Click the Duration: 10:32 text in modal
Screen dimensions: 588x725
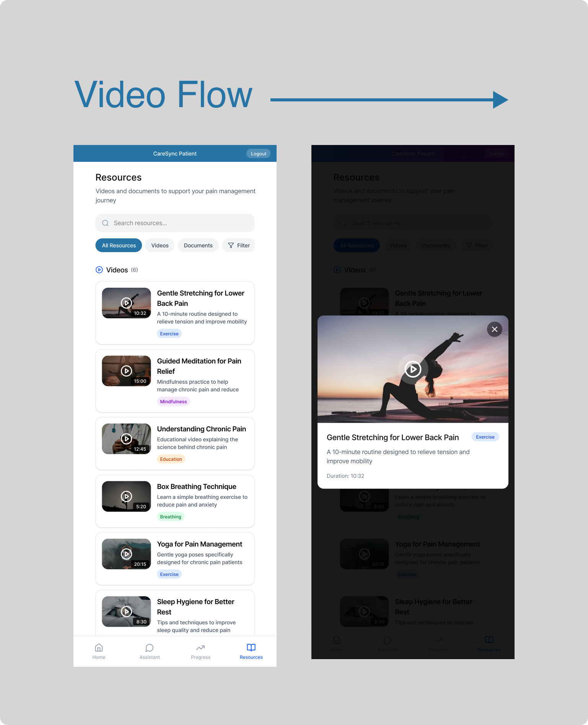click(345, 476)
